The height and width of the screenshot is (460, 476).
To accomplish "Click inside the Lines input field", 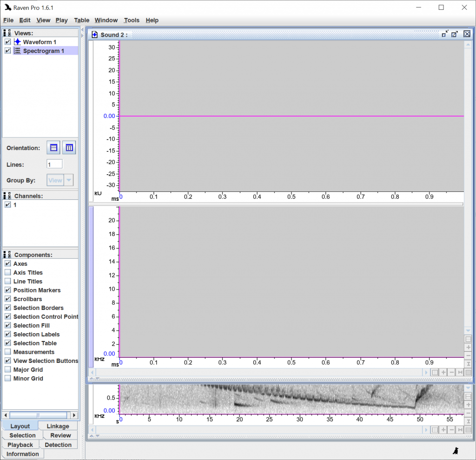I will [x=54, y=164].
